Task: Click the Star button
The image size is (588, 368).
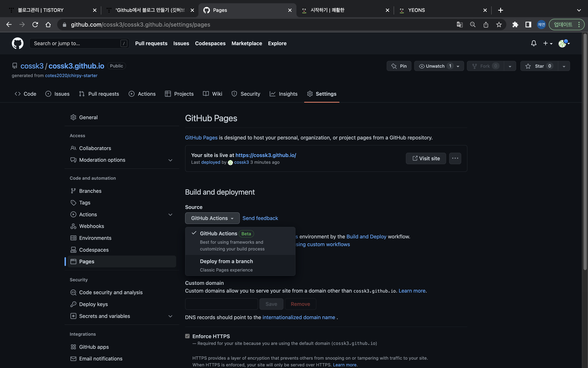Action: pyautogui.click(x=539, y=66)
